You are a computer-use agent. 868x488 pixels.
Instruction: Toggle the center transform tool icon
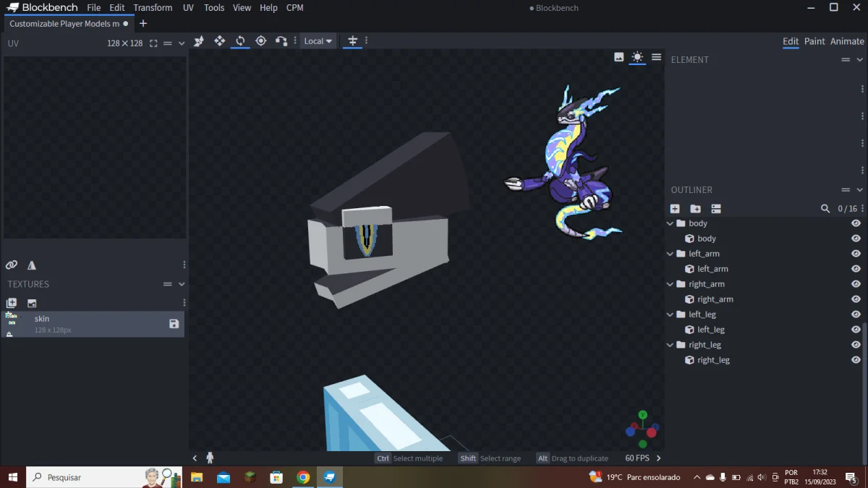click(x=353, y=41)
